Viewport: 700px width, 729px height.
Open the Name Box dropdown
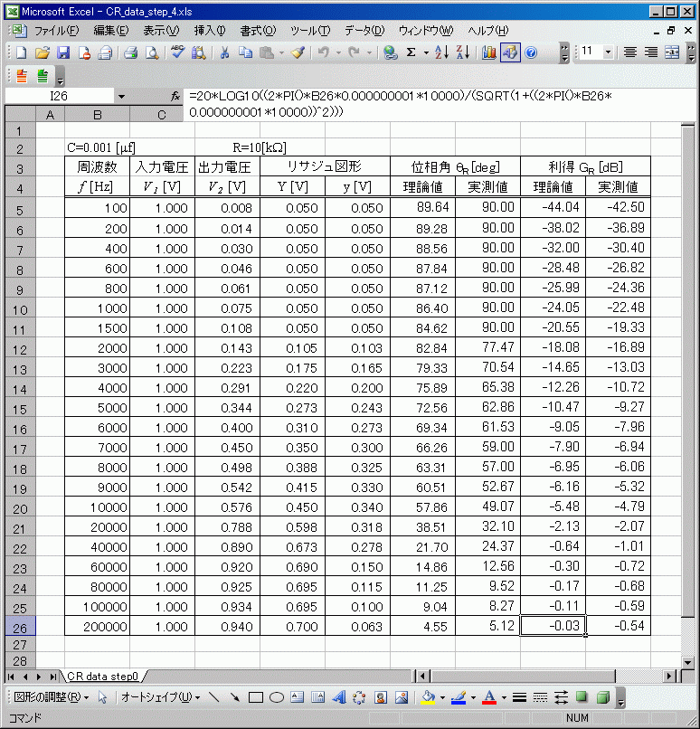click(x=121, y=96)
